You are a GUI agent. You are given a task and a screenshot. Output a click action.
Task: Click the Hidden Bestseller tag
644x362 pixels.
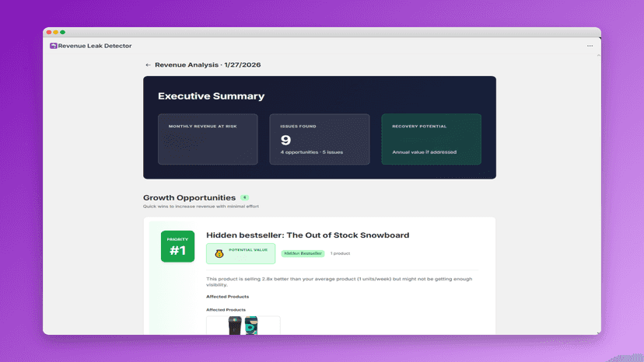point(303,254)
